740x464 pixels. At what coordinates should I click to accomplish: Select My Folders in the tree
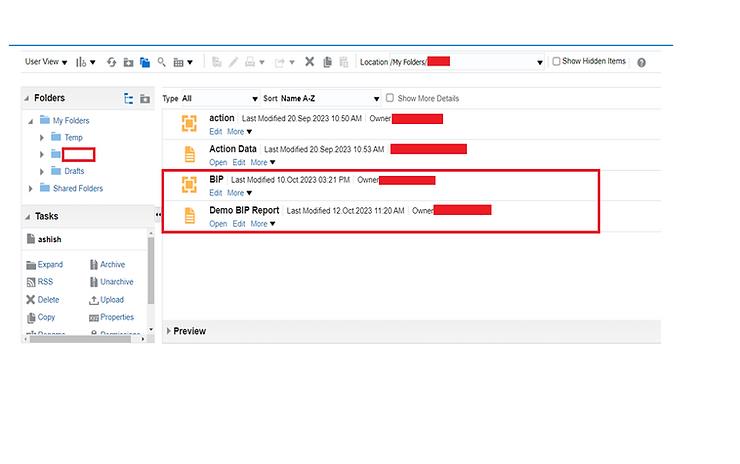71,121
